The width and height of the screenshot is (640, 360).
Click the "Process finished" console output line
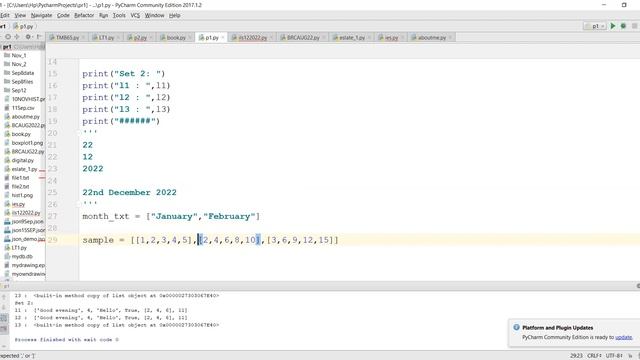pos(67,340)
